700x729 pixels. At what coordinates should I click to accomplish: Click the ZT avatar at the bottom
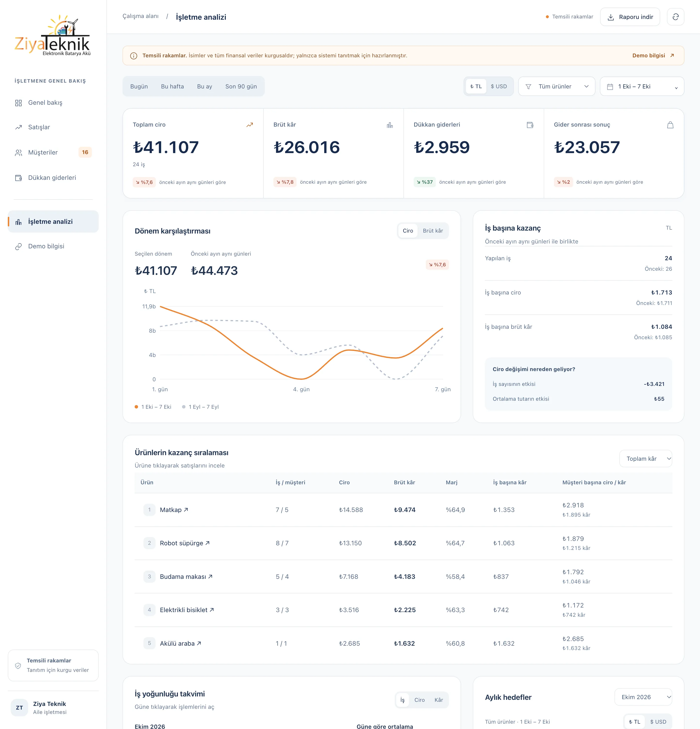click(x=19, y=707)
